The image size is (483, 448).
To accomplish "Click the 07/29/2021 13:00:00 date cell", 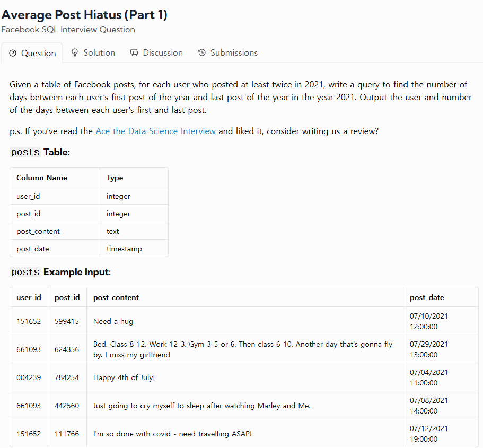I will tap(441, 349).
